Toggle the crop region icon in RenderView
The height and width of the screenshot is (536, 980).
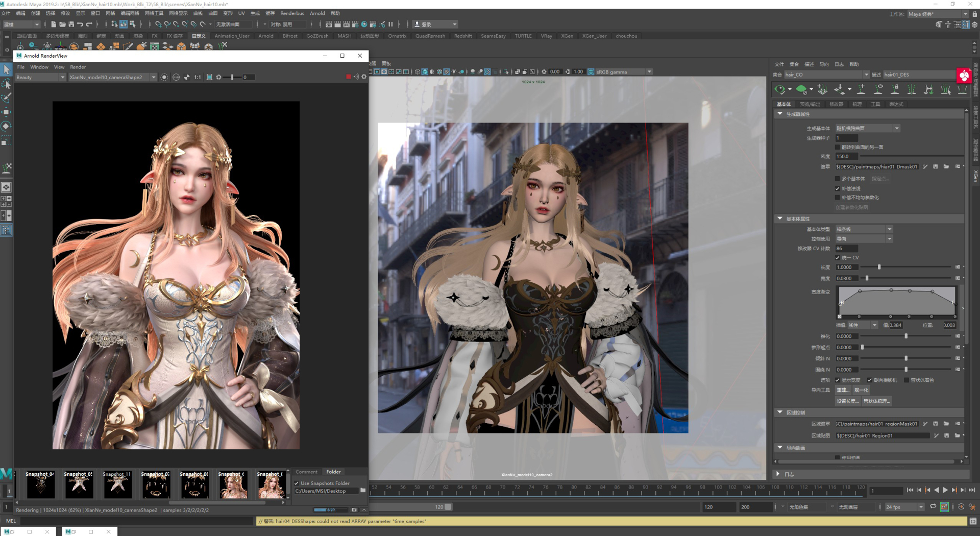209,78
